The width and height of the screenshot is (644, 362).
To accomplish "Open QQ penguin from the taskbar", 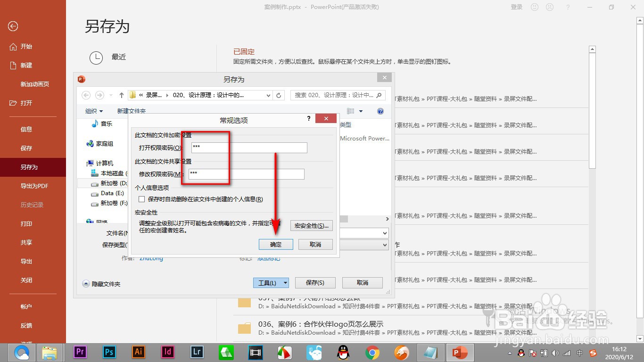I will click(x=343, y=352).
